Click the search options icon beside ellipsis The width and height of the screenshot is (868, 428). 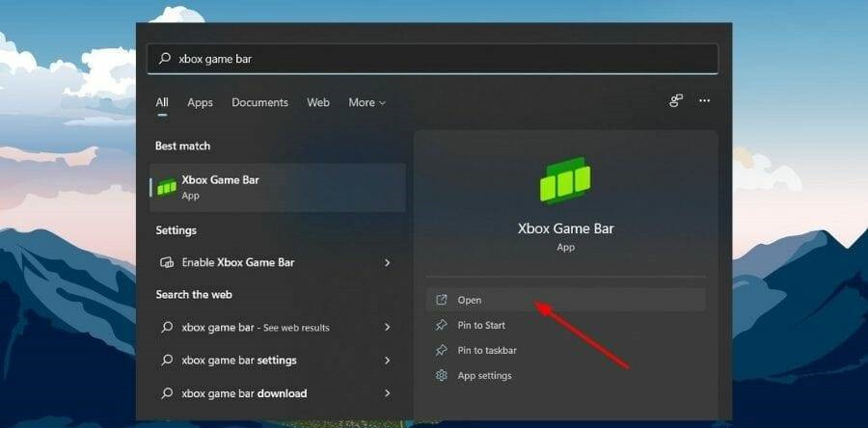676,101
